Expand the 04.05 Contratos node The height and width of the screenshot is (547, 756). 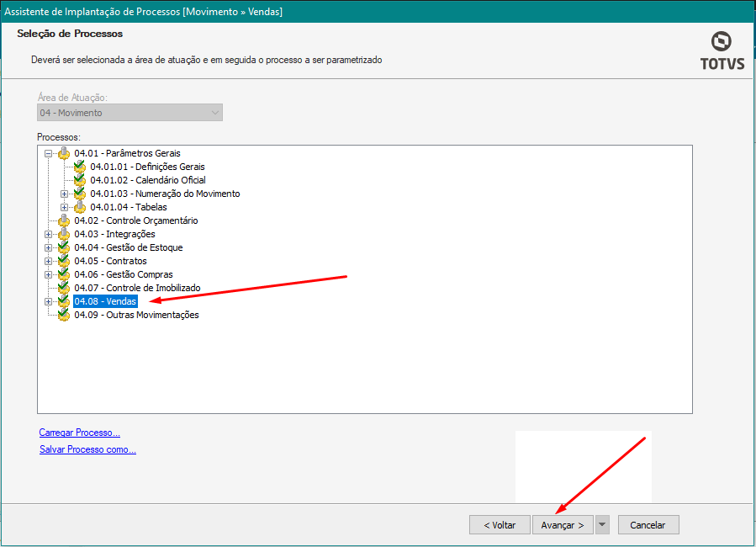48,262
